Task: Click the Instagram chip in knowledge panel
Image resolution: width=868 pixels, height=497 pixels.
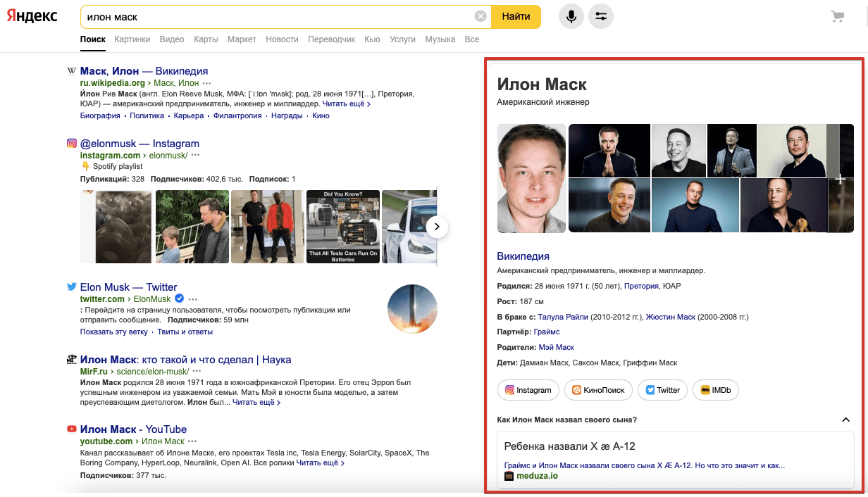Action: 528,390
